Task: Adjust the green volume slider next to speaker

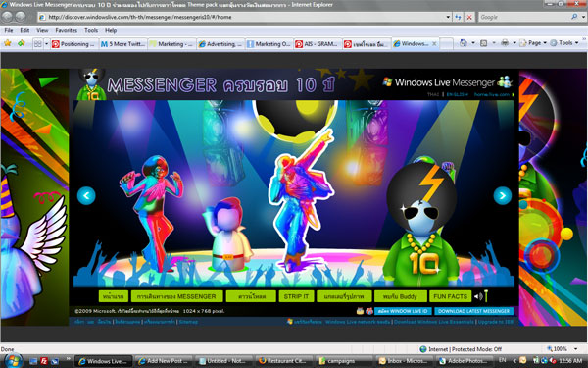Action: [x=486, y=296]
